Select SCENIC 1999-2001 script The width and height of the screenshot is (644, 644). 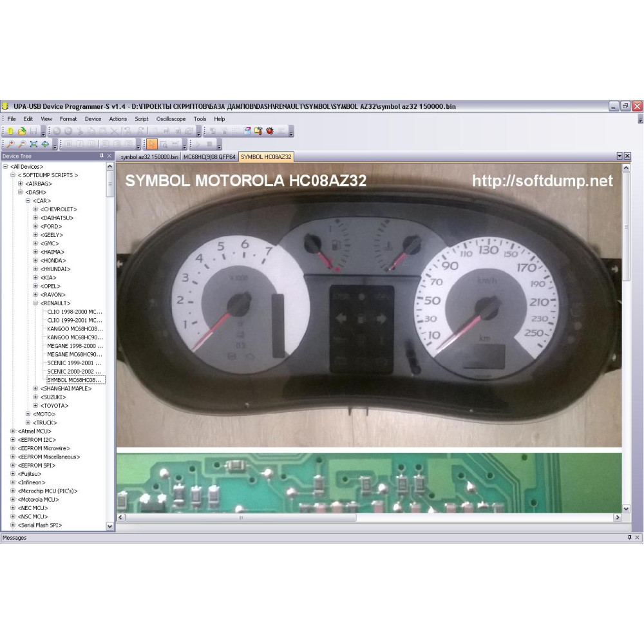point(74,363)
